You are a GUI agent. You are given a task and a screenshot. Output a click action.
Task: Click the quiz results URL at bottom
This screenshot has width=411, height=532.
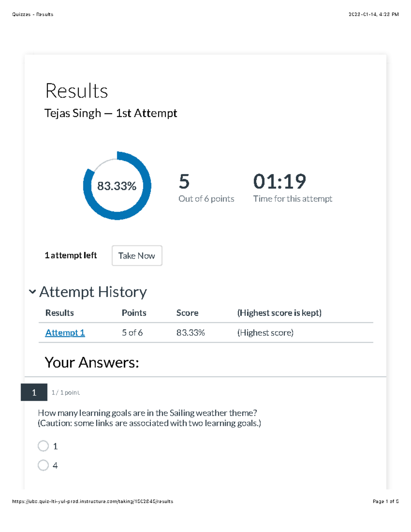tap(92, 501)
